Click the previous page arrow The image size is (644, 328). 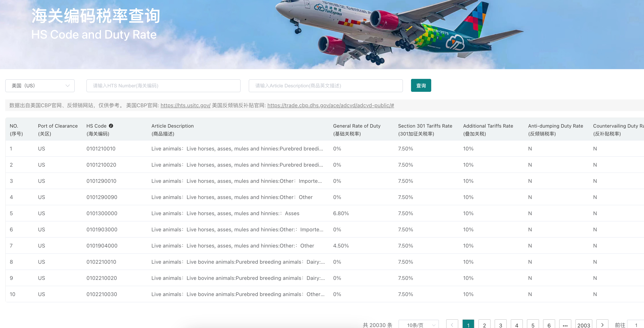click(x=452, y=325)
